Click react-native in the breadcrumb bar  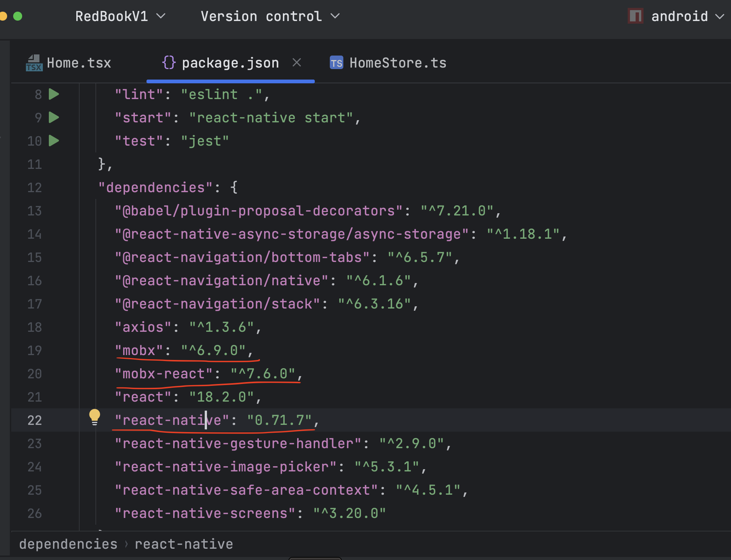[x=184, y=544]
